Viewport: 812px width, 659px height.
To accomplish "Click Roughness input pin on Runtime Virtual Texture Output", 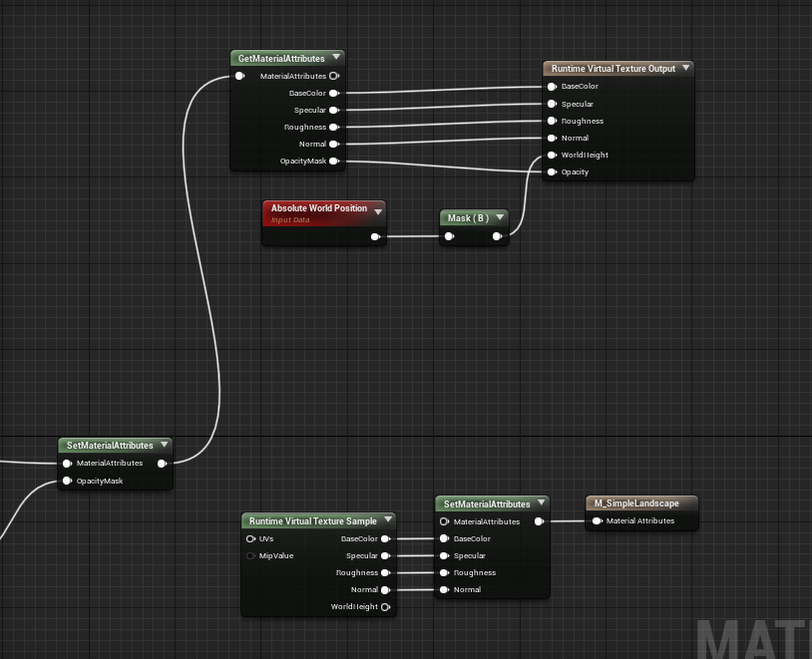I will [552, 122].
